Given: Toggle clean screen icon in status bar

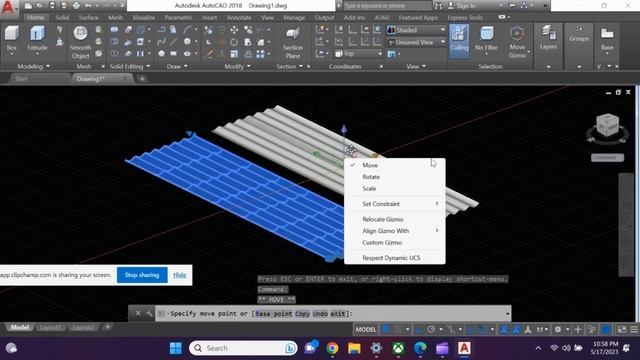Looking at the screenshot, I should coord(622,329).
